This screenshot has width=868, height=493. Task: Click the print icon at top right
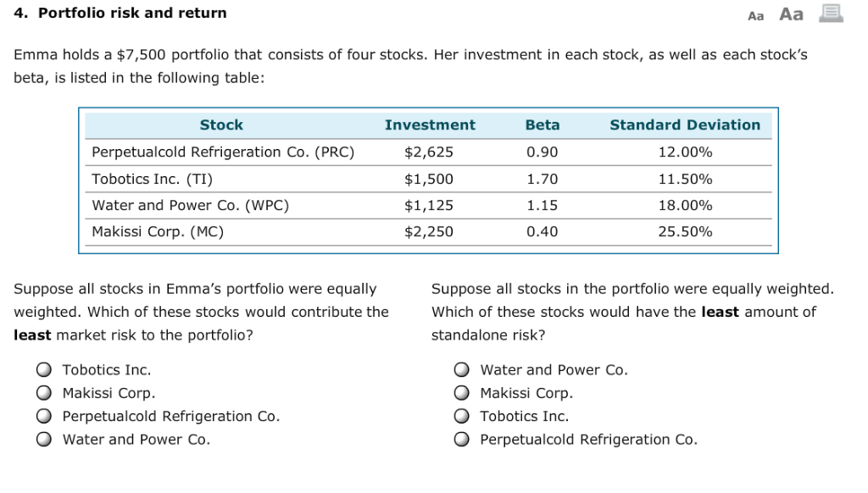pyautogui.click(x=831, y=13)
